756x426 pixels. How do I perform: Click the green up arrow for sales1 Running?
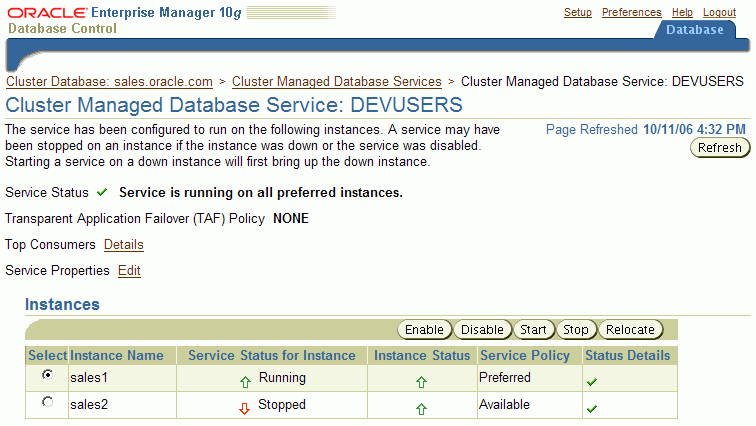tap(244, 381)
